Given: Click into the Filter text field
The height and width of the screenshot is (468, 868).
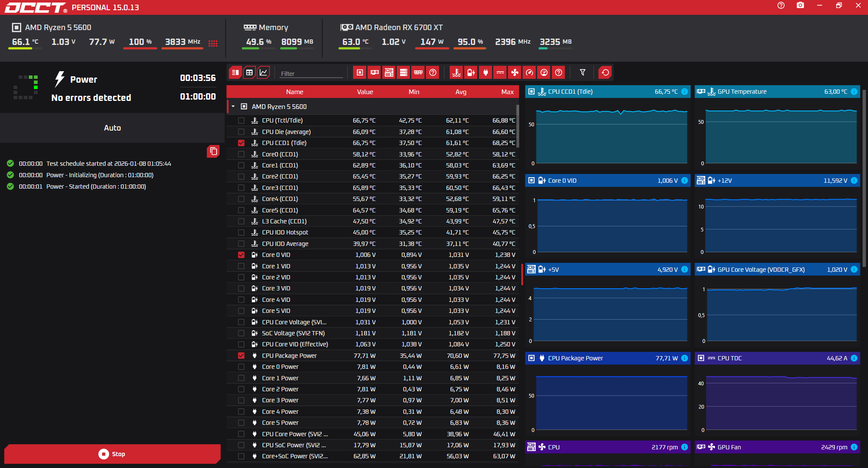Looking at the screenshot, I should point(311,73).
